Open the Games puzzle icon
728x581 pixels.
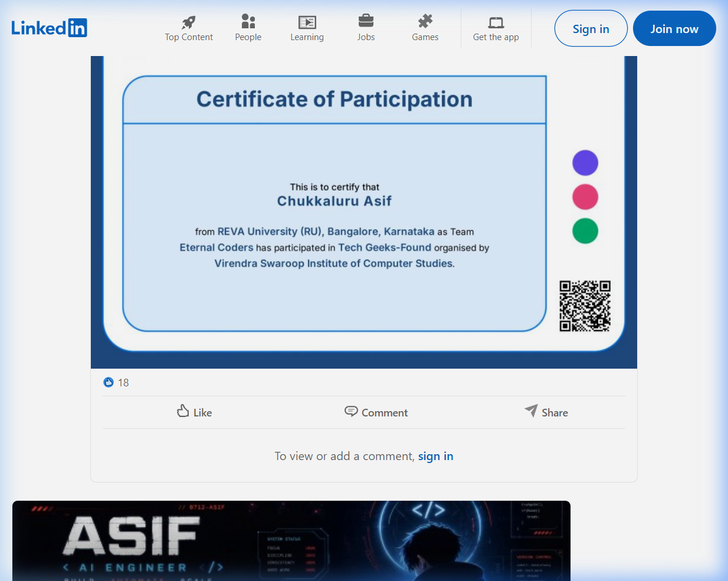[425, 22]
